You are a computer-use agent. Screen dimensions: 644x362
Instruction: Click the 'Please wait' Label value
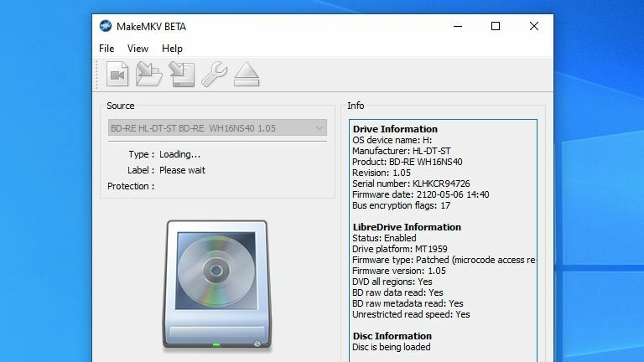click(x=182, y=170)
